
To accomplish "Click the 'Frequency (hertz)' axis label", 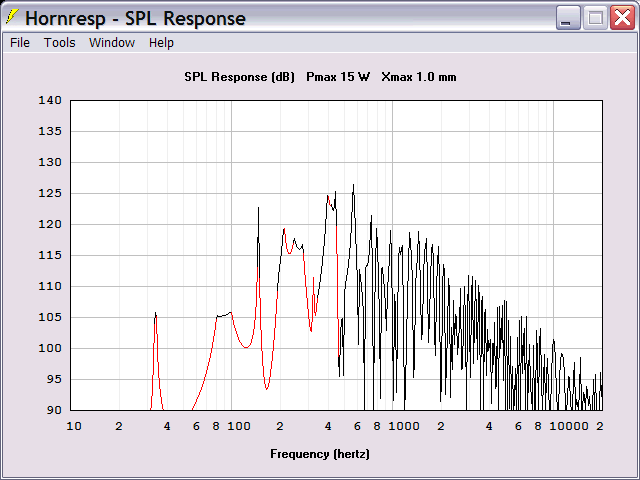I will [x=320, y=454].
